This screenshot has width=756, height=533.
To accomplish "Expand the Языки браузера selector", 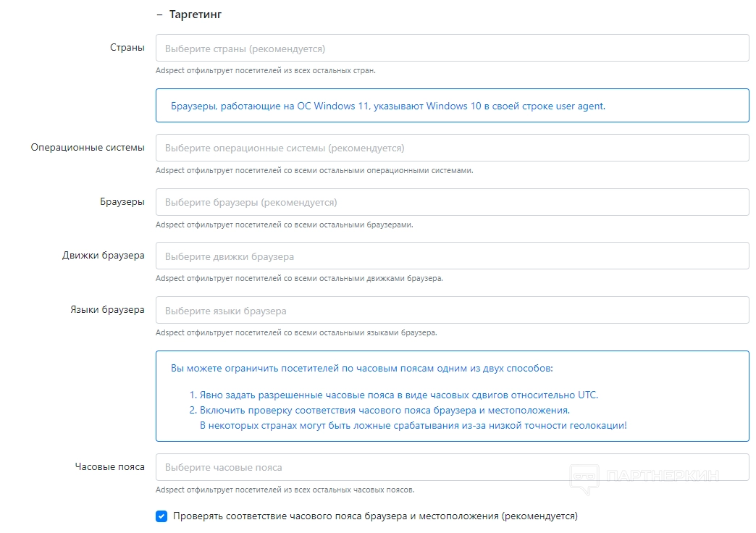I will point(452,311).
